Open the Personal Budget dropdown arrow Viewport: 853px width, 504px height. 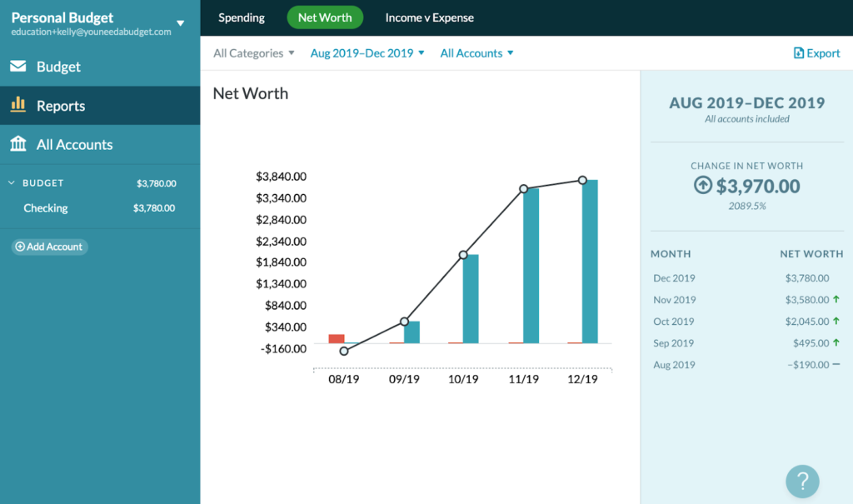tap(181, 23)
